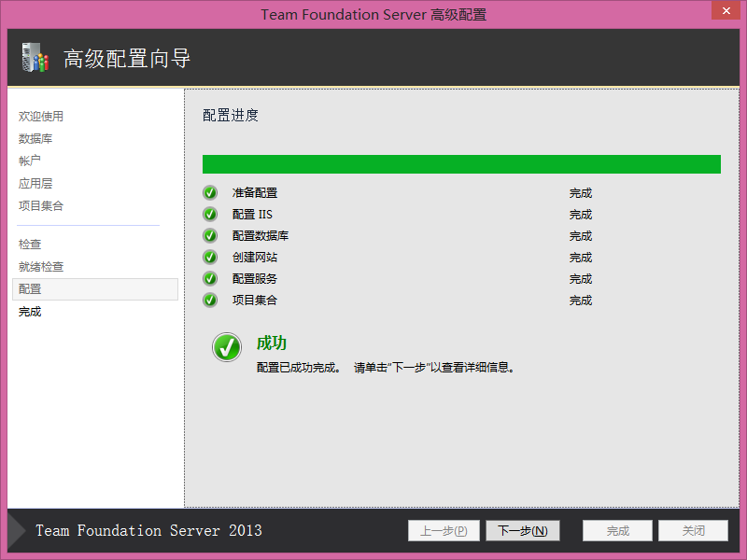Screen dimensions: 747x560
Task: Click the 创建网站 task label
Action: click(x=255, y=258)
